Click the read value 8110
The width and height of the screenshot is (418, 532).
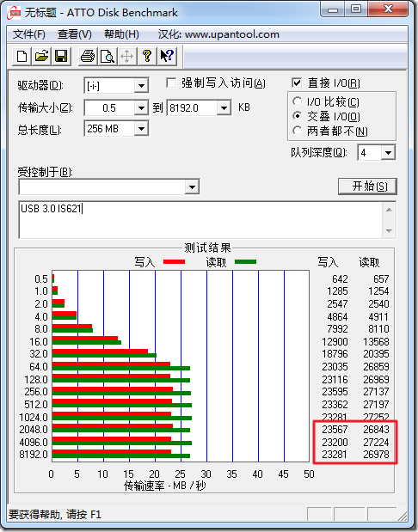(x=378, y=329)
